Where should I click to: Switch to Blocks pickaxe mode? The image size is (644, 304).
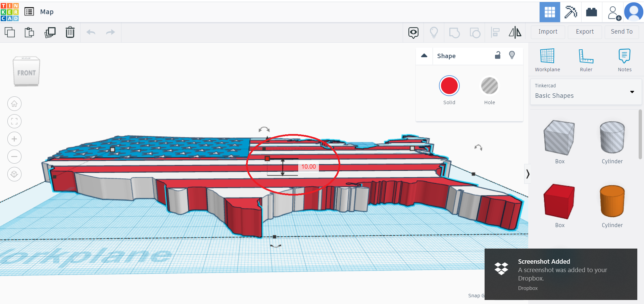[571, 12]
